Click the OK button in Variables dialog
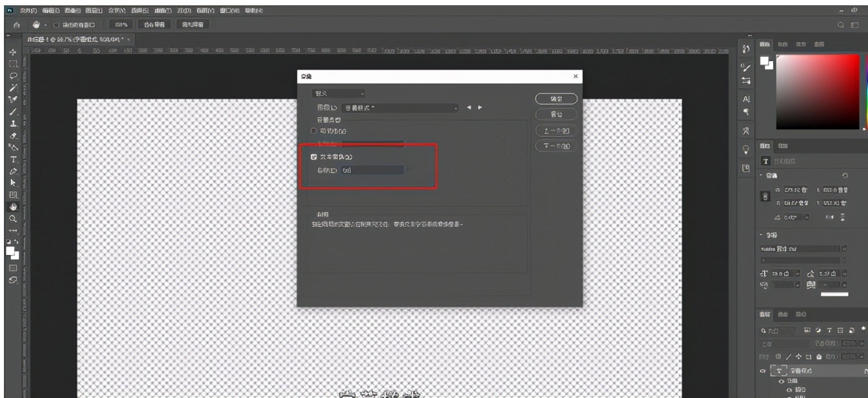 tap(556, 98)
